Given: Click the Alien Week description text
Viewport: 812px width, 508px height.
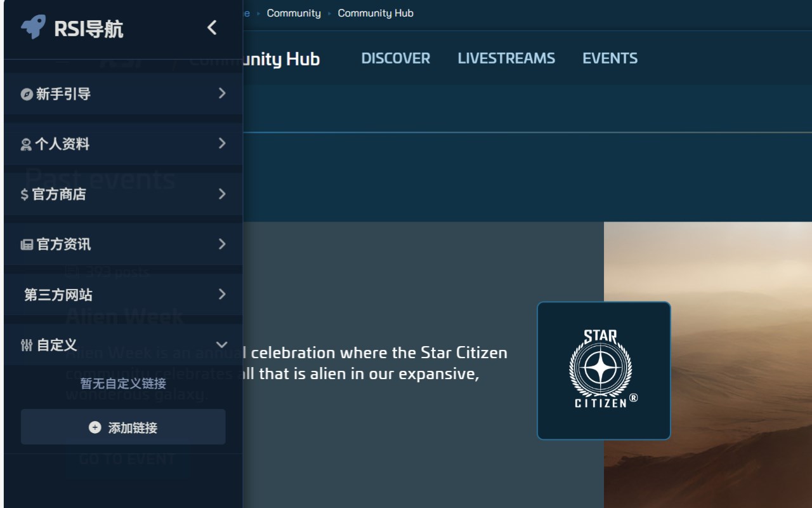Looking at the screenshot, I should pos(375,363).
